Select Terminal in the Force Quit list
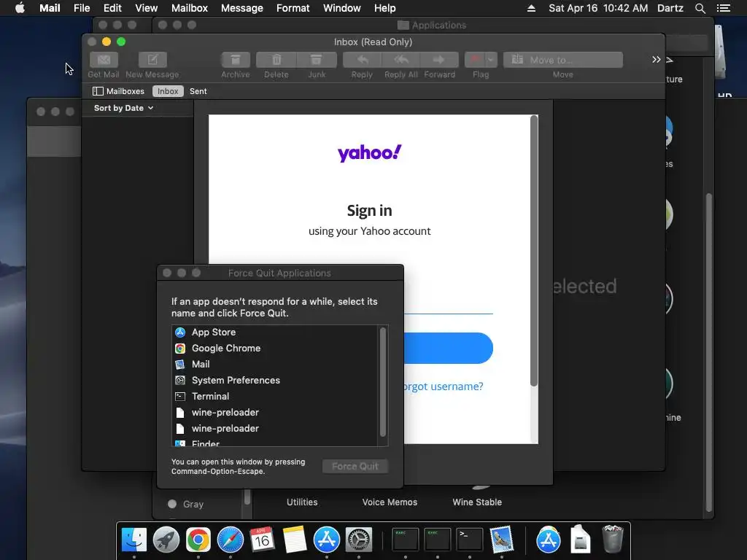 click(275, 396)
